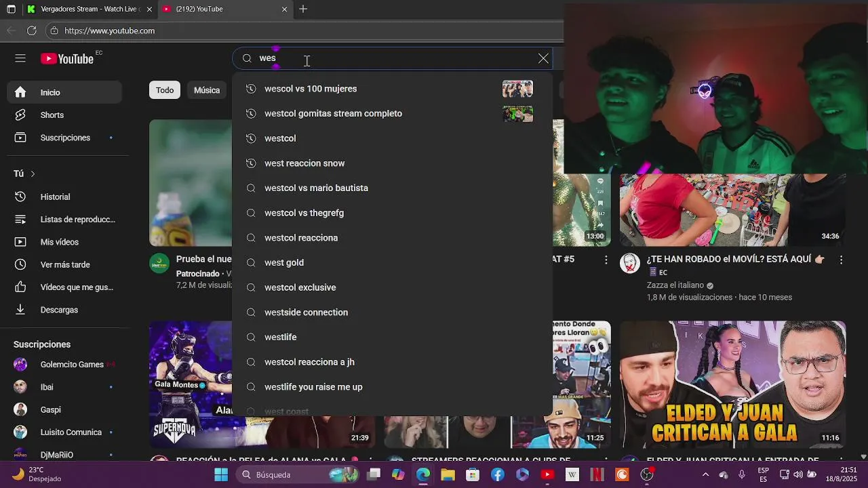This screenshot has width=868, height=488.
Task: Open a new browser tab
Action: (303, 9)
